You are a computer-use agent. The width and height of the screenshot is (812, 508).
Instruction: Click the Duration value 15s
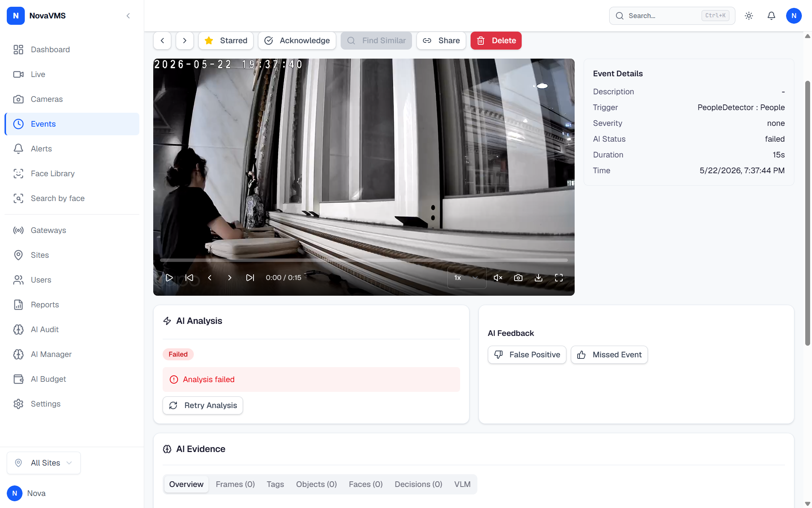click(779, 155)
